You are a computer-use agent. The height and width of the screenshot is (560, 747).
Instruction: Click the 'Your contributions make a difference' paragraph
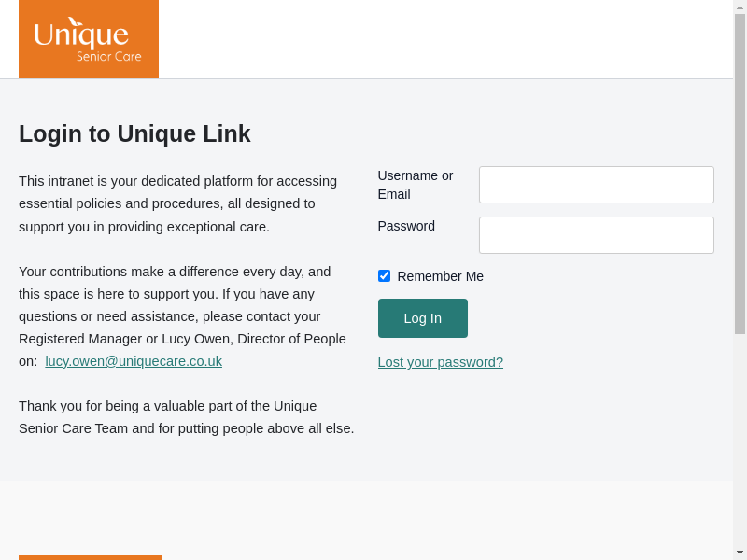182,316
